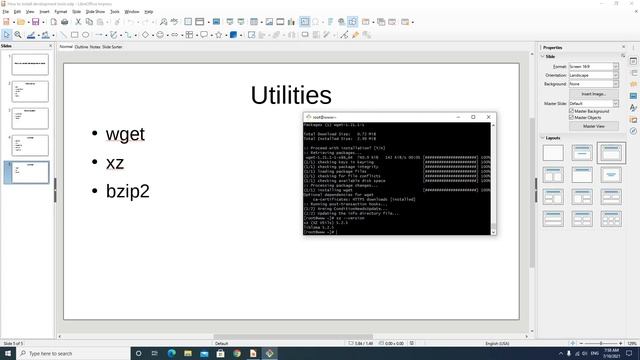Switch to the Slide Sorter tab
This screenshot has height=360, width=640.
click(x=112, y=47)
